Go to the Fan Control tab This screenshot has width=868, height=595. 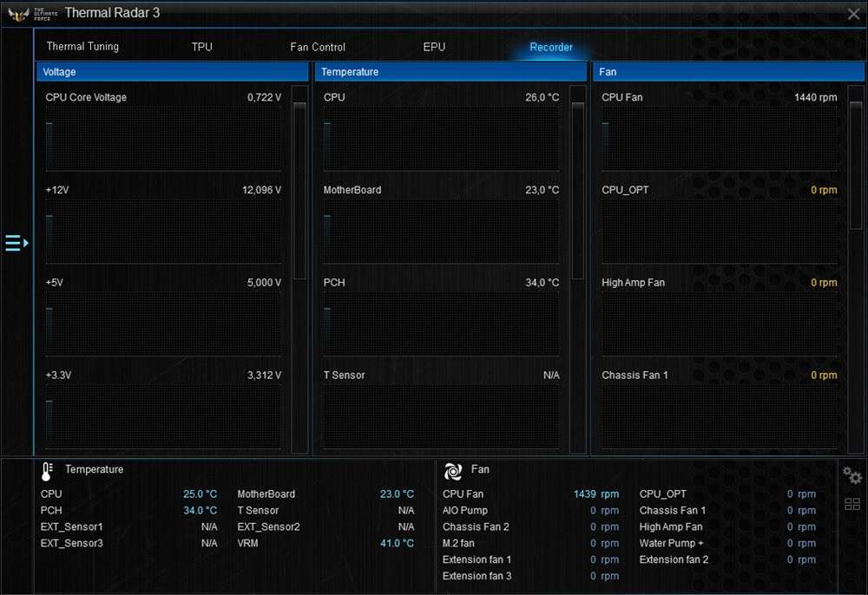[318, 47]
